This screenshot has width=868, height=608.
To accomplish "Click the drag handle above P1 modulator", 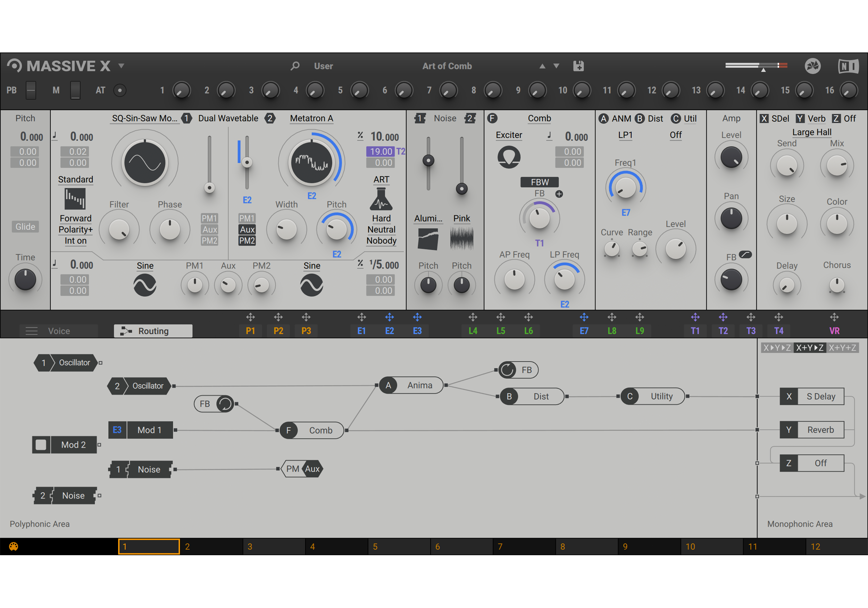I will tap(250, 317).
